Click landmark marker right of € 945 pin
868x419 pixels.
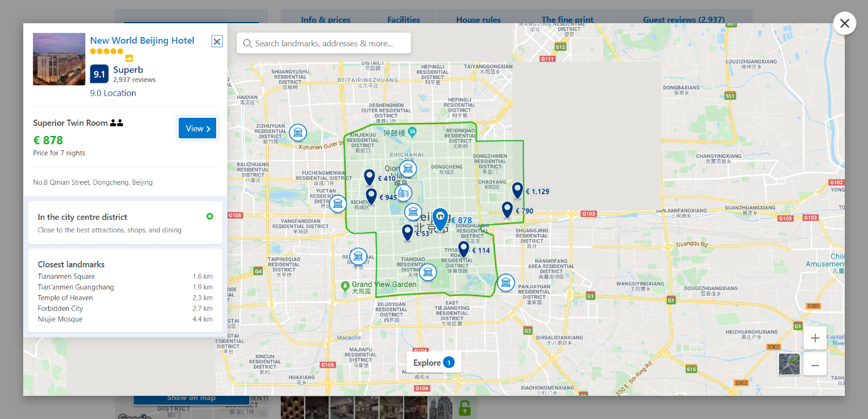tap(403, 193)
